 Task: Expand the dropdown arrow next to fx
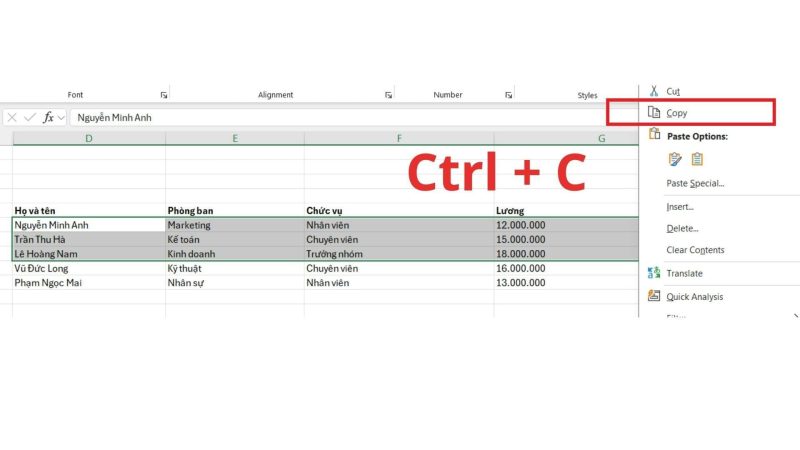(x=61, y=118)
